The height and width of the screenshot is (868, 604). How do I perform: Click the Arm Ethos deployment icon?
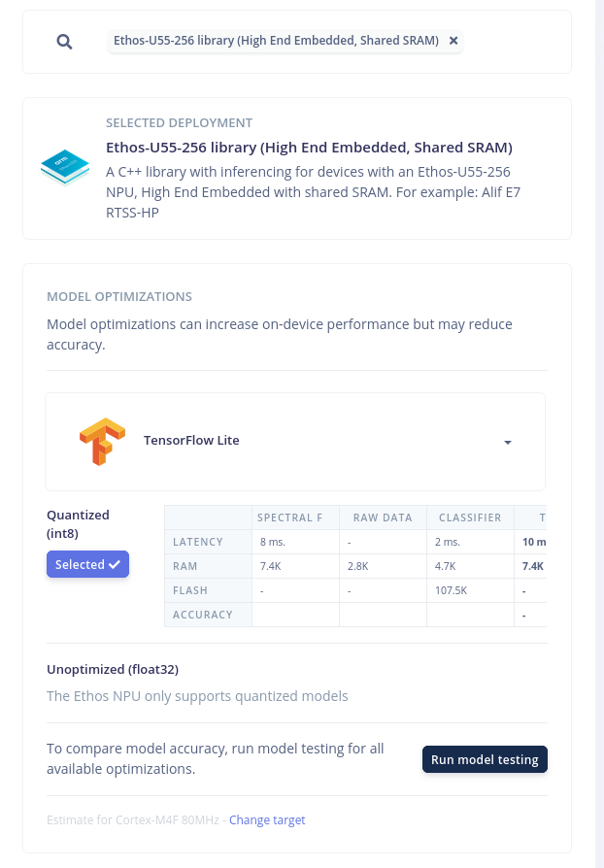64,168
